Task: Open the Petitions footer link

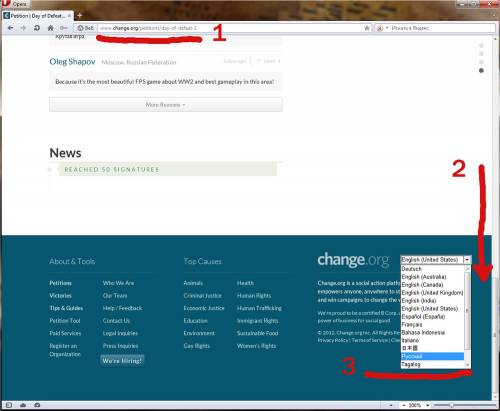Action: [x=60, y=283]
